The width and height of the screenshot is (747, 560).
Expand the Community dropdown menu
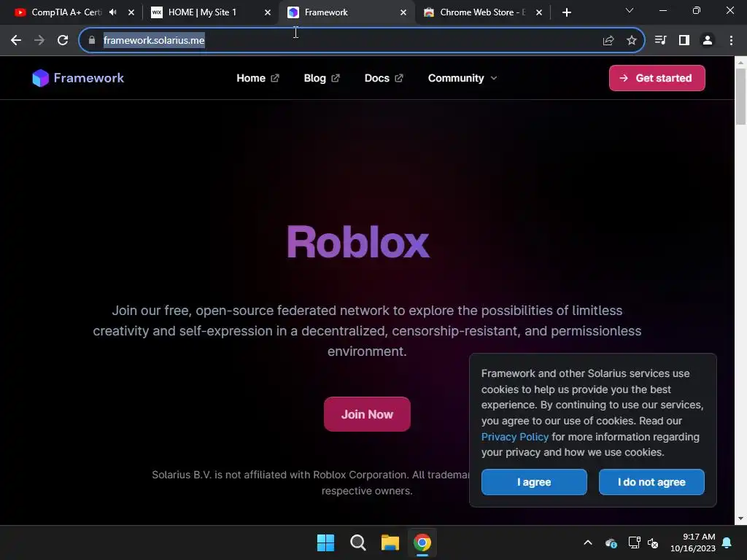click(462, 78)
